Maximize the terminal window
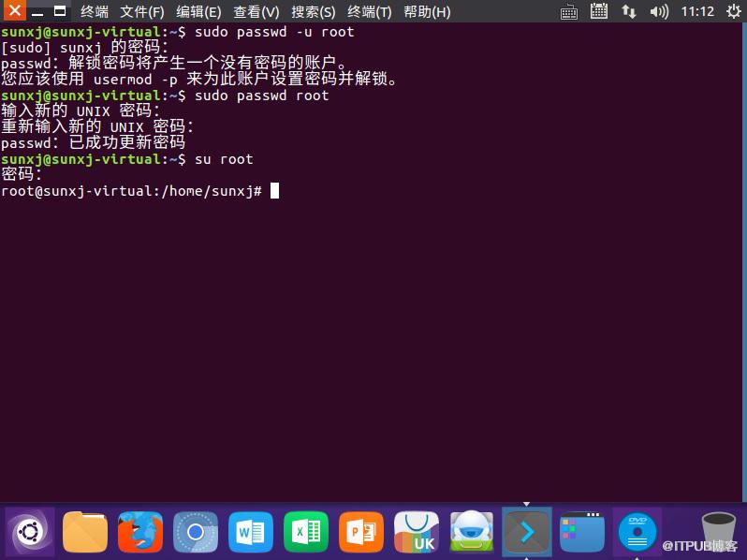 pos(60,11)
